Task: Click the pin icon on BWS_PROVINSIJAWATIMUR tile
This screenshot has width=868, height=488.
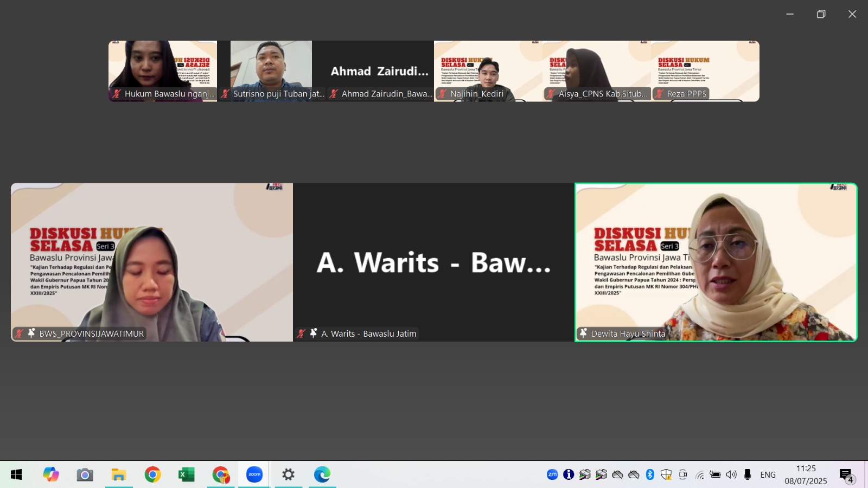Action: point(31,333)
